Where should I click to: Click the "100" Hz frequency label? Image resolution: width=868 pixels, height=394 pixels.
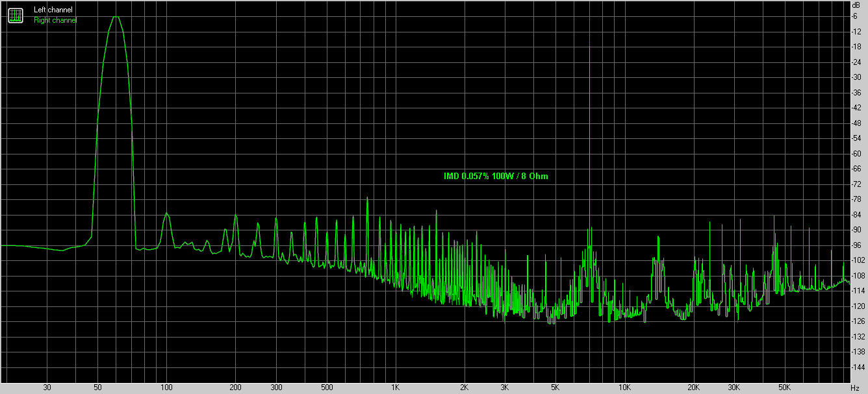click(x=167, y=388)
